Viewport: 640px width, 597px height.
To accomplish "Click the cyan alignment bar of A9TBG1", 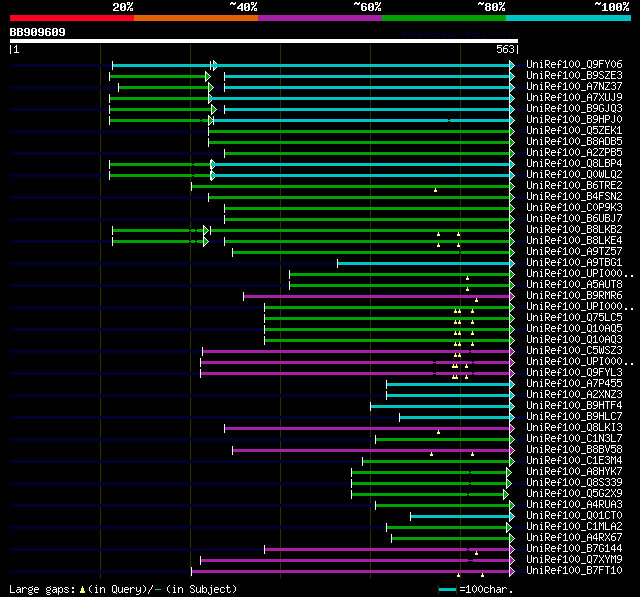I will click(424, 264).
